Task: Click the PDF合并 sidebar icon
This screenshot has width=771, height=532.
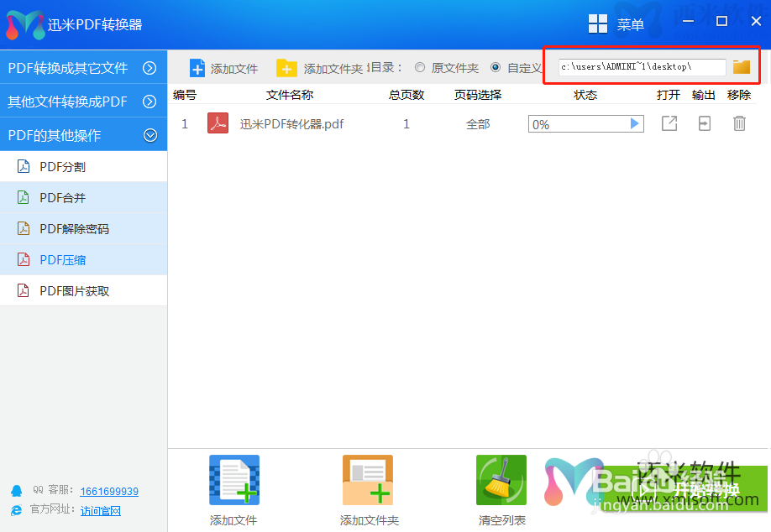Action: 24,197
